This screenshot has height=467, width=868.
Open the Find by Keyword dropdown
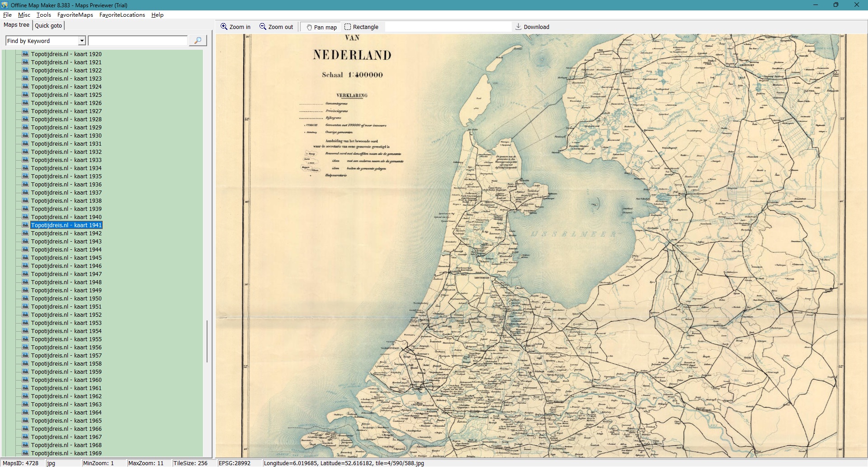(x=82, y=41)
